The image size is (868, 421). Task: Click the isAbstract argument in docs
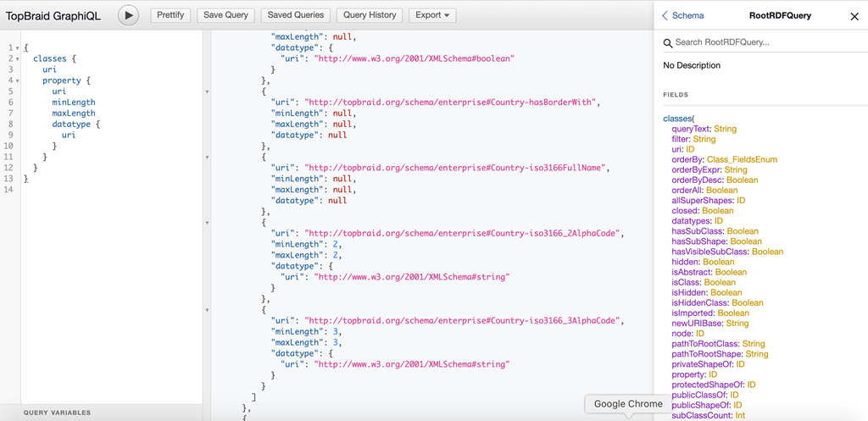692,272
